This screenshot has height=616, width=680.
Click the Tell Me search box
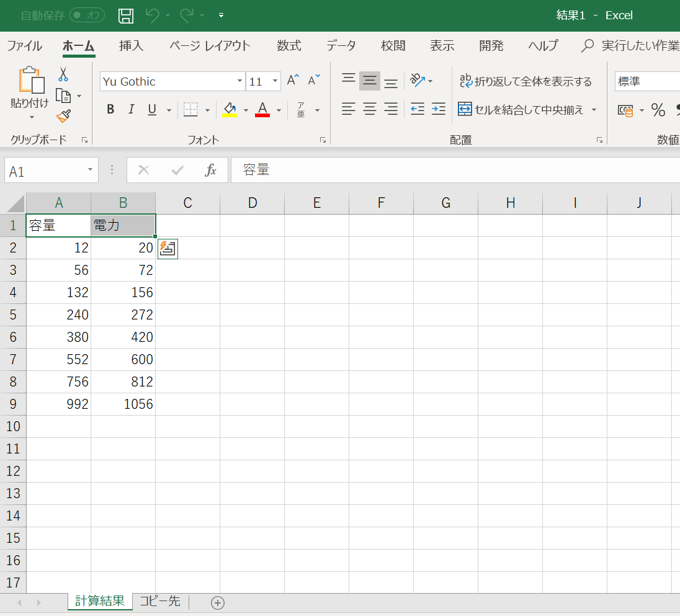pyautogui.click(x=630, y=45)
